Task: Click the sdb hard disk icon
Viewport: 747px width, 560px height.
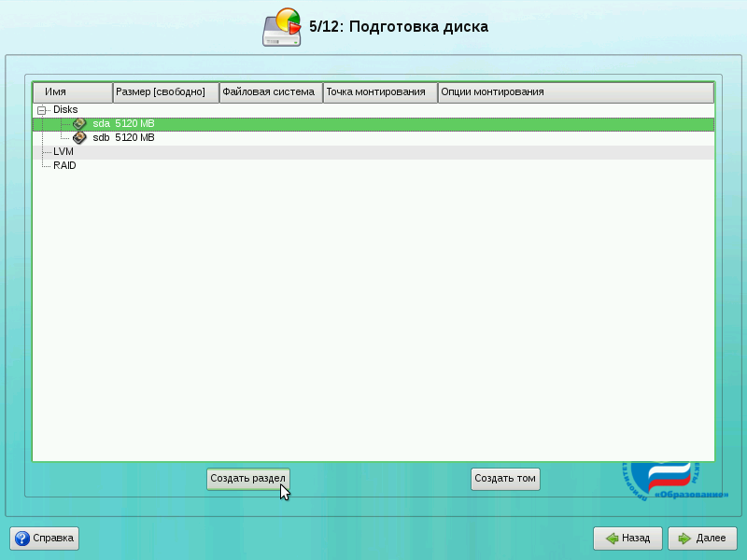Action: (x=79, y=137)
